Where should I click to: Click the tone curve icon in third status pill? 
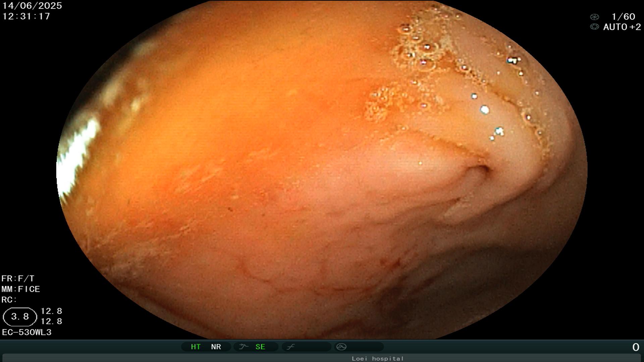pyautogui.click(x=290, y=347)
